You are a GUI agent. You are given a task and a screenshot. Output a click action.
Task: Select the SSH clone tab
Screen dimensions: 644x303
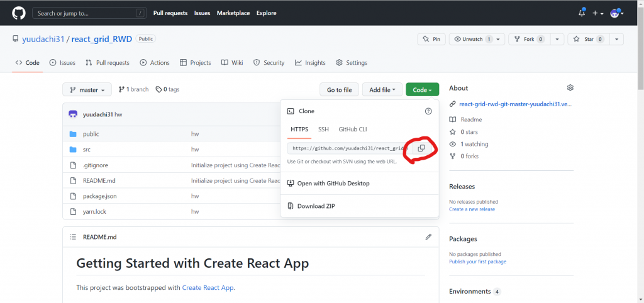[323, 129]
